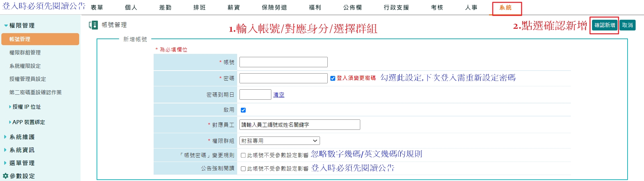Image resolution: width=644 pixels, height=181 pixels.
Task: Check 此帳號不受參數設定影響 for 公告強制閱讀
Action: click(243, 169)
